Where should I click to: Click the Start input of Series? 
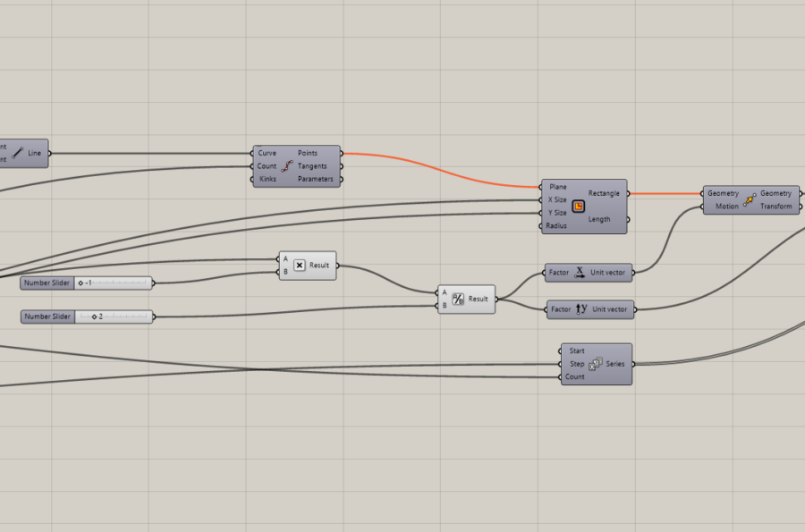(577, 350)
